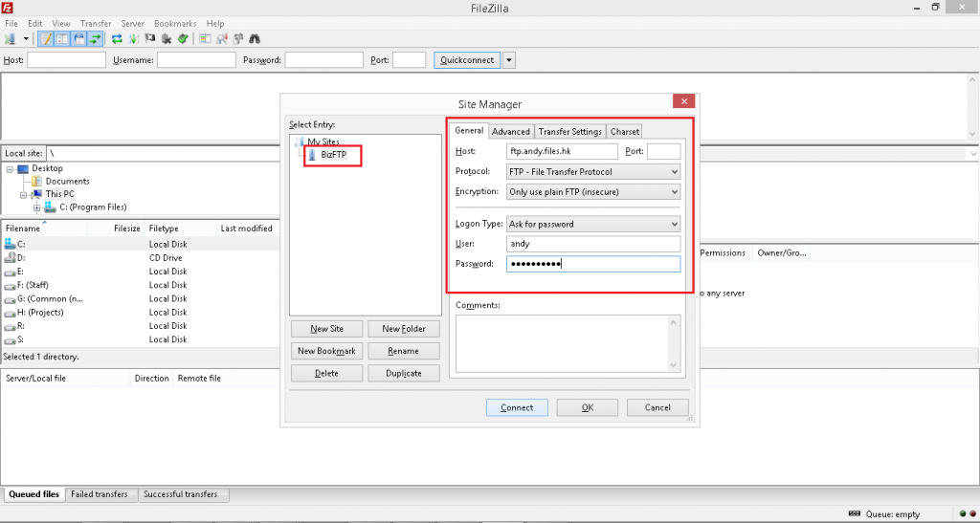Screen dimensions: 980x523
Task: Open the Encryption dropdown
Action: [593, 191]
